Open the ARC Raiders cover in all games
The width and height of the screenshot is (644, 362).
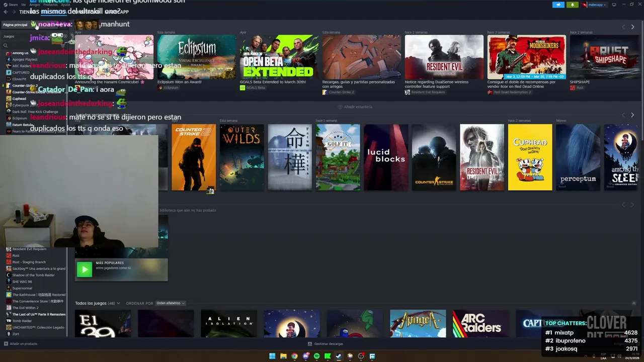point(480,323)
